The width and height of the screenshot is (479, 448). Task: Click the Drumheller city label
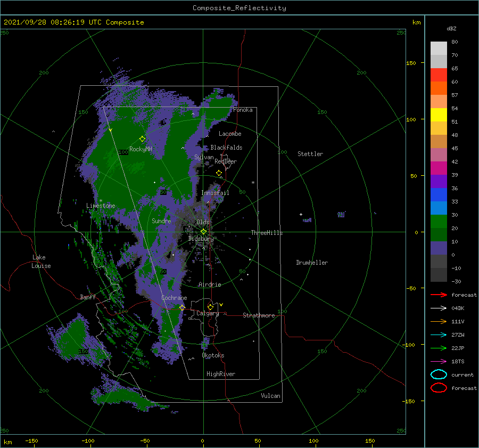[311, 263]
